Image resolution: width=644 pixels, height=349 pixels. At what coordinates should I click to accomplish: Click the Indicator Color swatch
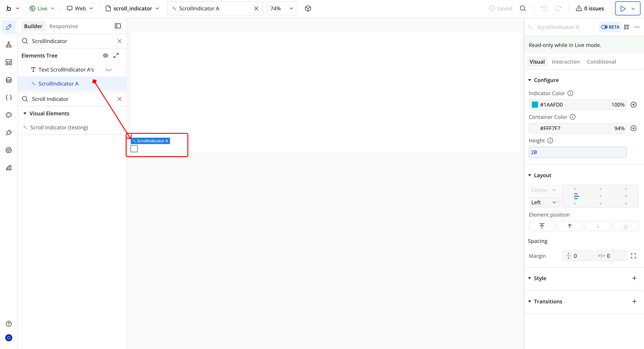click(x=534, y=104)
